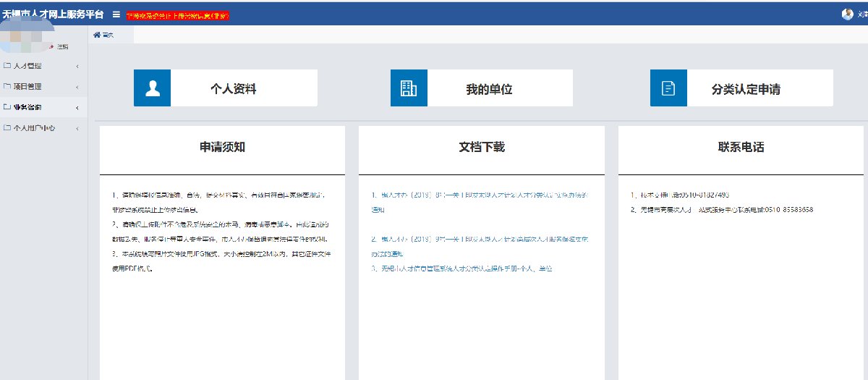Click the 我的单位 building icon
Viewport: 868px width, 380px height.
click(409, 88)
